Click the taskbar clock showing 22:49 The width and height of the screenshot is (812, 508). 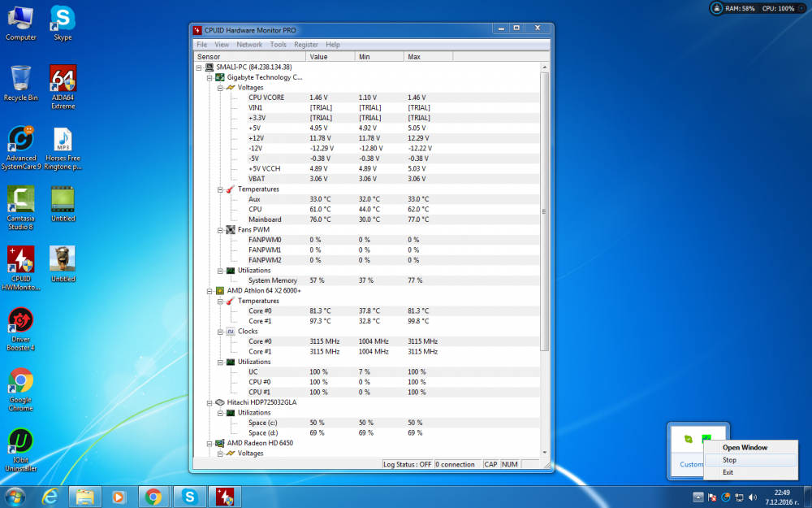[782, 497]
